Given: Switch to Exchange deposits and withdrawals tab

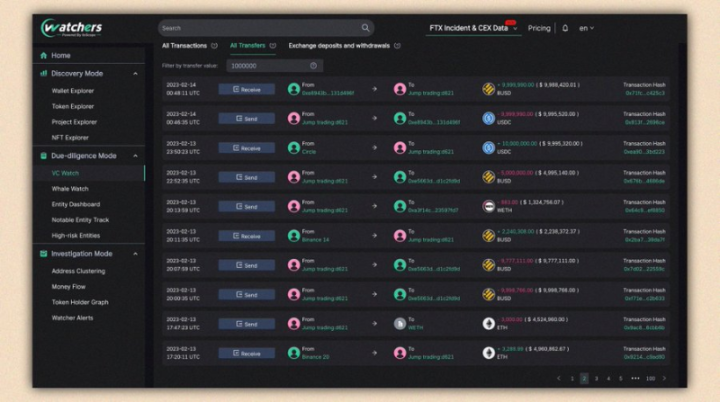Looking at the screenshot, I should tap(340, 46).
